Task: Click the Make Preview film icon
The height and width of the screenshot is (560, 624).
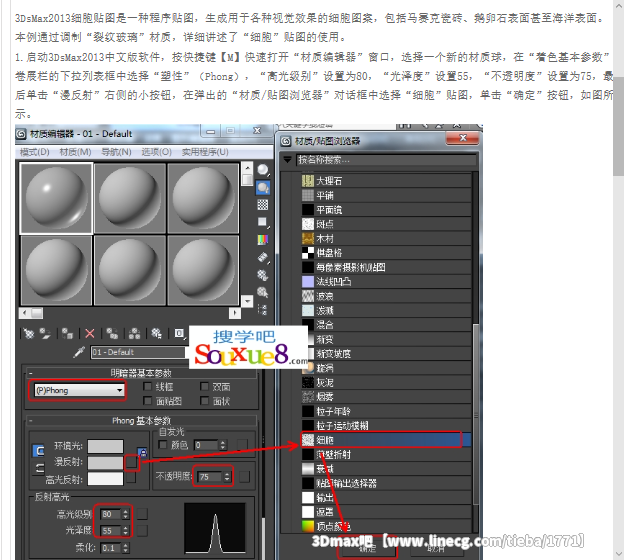Action: (x=263, y=257)
